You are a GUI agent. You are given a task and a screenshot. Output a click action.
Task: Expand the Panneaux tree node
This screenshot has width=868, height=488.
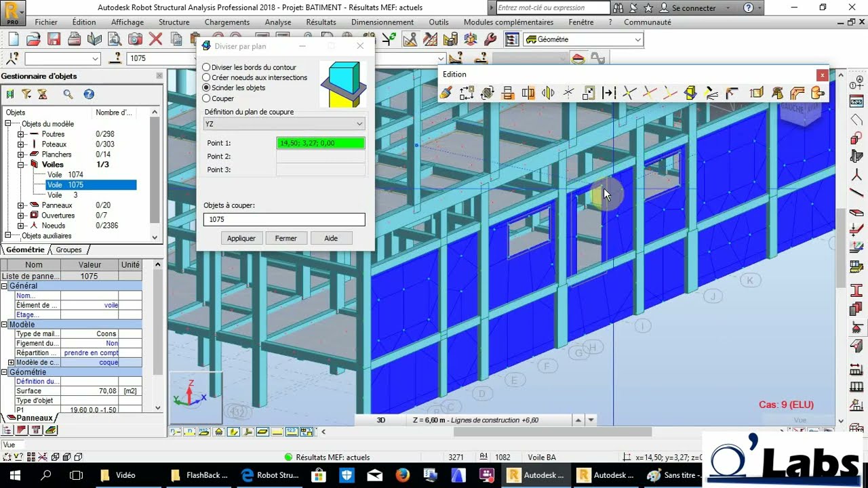(21, 205)
